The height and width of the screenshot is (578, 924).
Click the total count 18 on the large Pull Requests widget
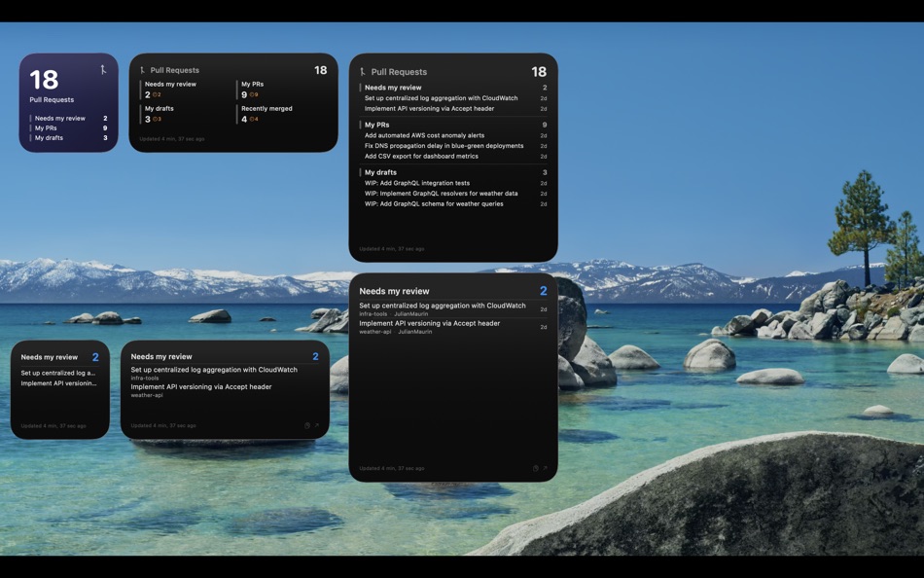540,71
